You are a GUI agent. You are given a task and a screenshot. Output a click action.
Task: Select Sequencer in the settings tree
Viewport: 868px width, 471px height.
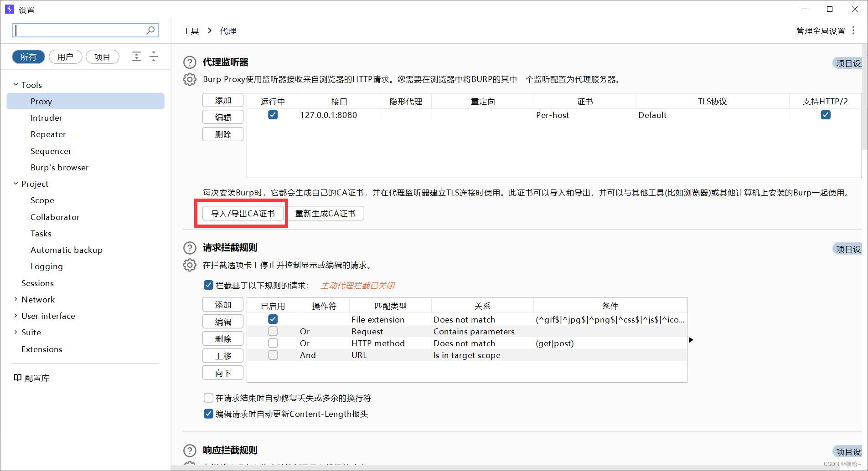(51, 151)
